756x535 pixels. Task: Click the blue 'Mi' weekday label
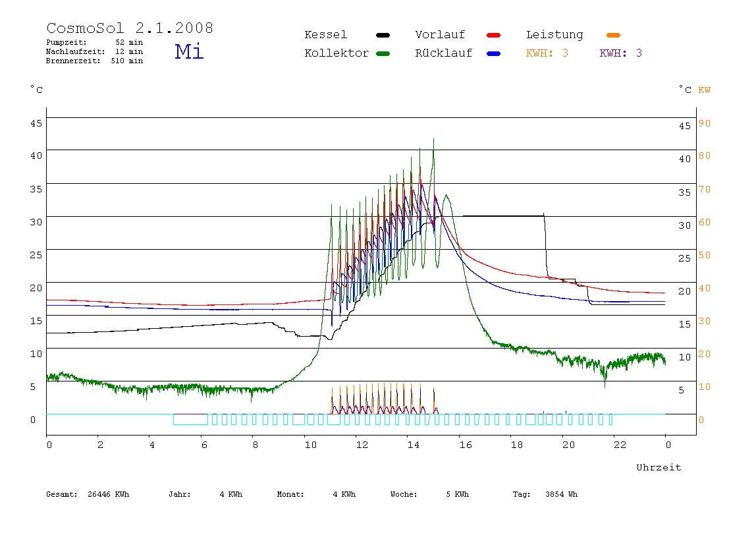[x=189, y=51]
